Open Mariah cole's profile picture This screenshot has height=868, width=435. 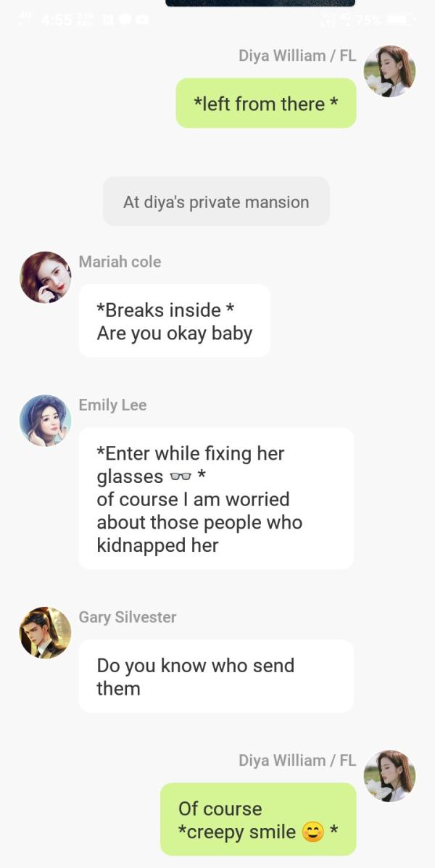tap(45, 277)
